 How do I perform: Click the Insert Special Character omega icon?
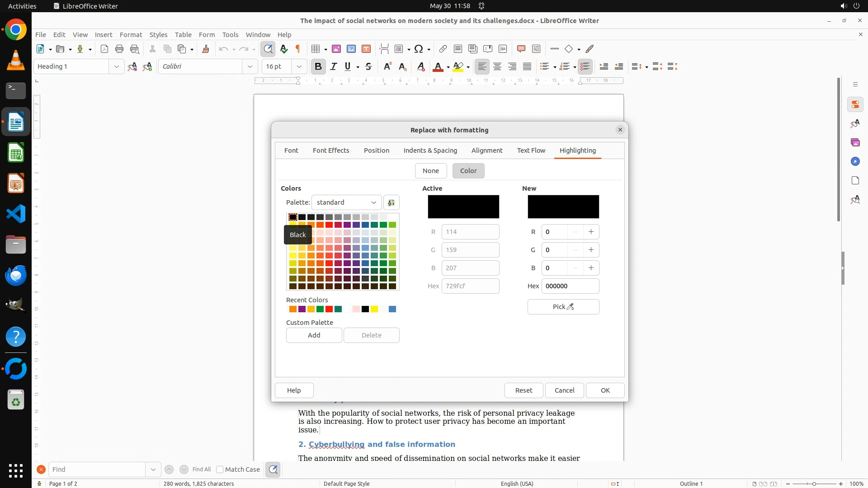[419, 49]
